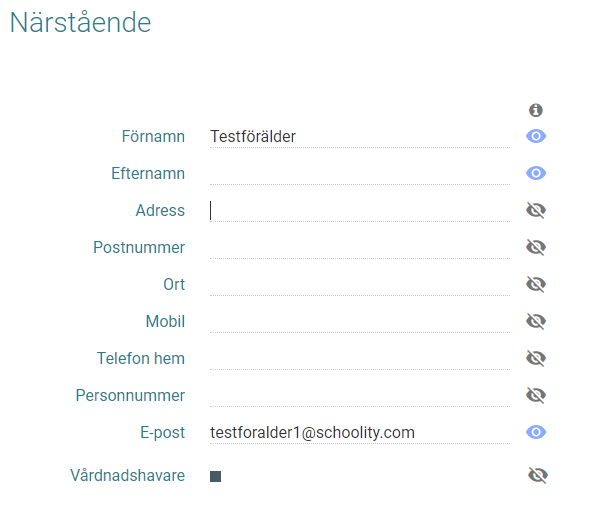This screenshot has height=521, width=597.
Task: Enable visibility for Mobil
Action: [536, 321]
